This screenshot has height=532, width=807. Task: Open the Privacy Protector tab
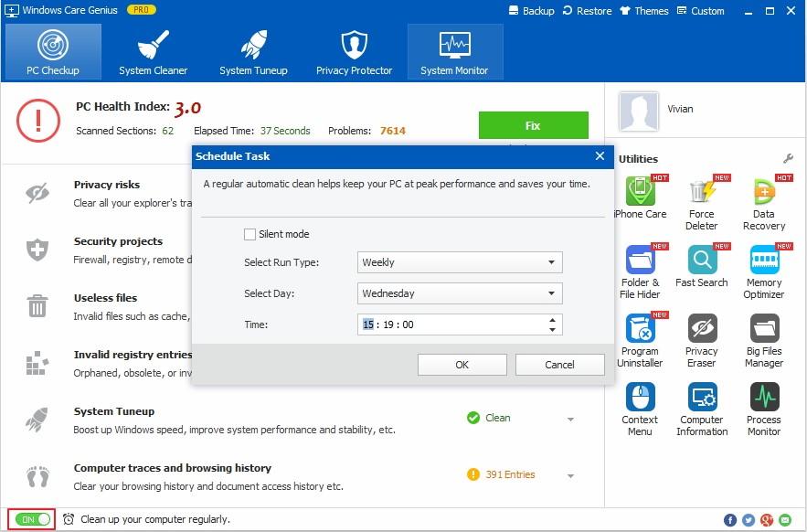point(354,51)
